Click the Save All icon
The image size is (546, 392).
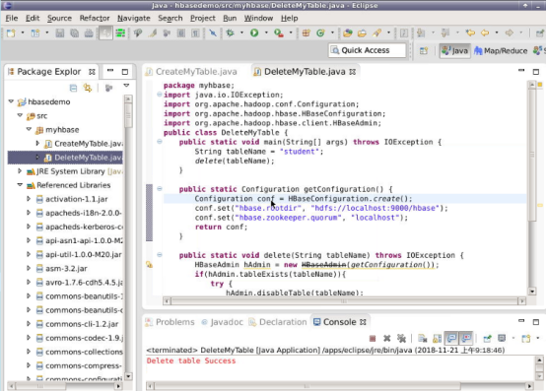74,33
